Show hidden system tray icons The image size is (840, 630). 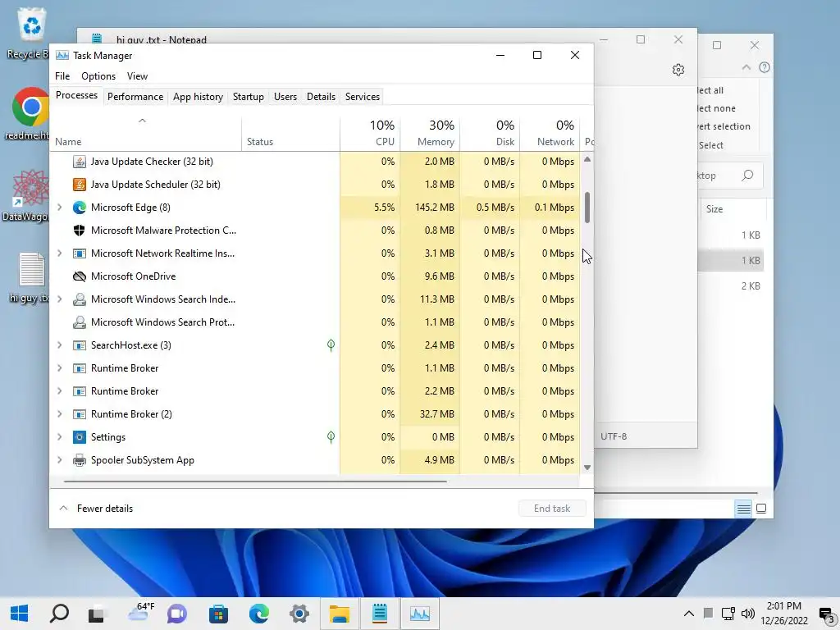[689, 614]
